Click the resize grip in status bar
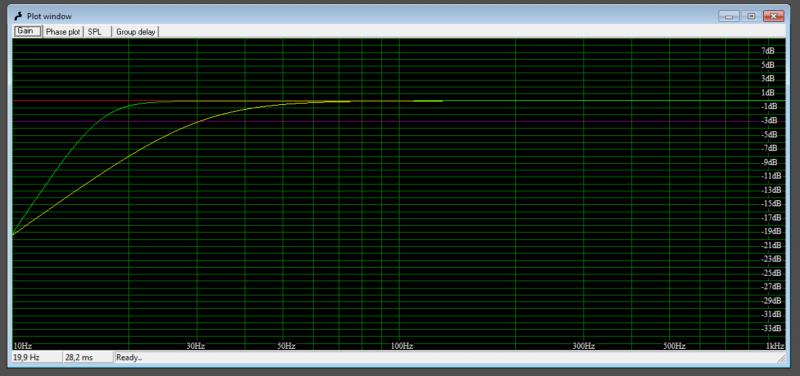 click(x=781, y=359)
